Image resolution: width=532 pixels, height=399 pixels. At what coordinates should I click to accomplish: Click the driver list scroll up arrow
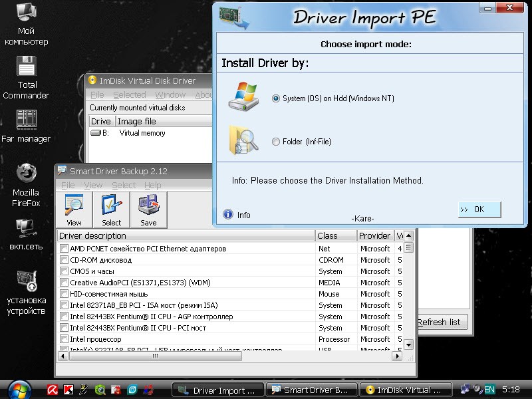click(x=408, y=235)
